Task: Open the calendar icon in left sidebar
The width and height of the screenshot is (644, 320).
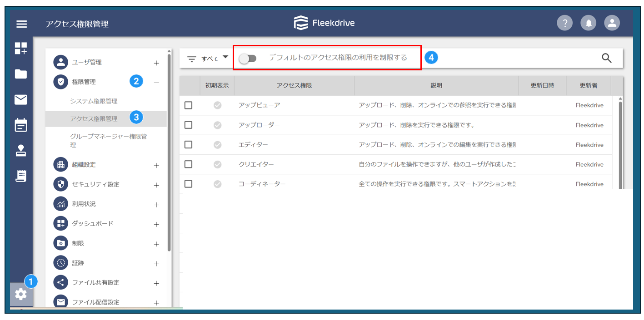Action: click(x=21, y=125)
